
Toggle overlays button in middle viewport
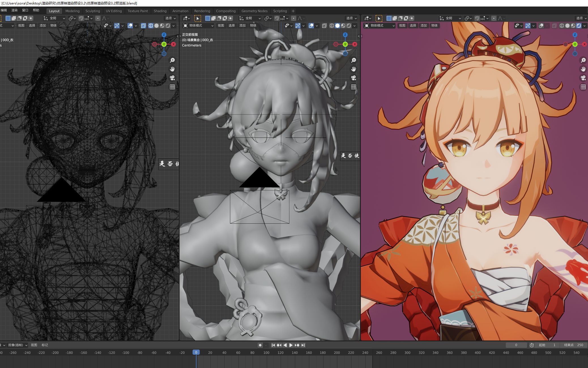[x=311, y=26]
